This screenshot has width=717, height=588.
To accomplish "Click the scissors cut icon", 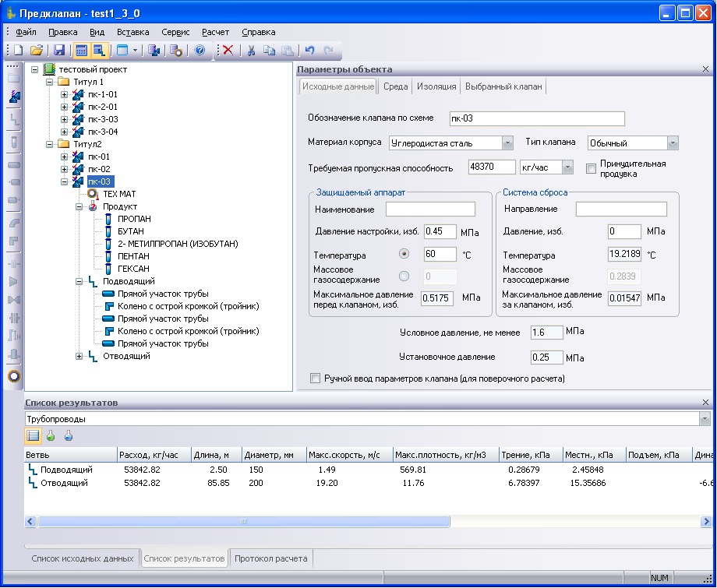I will click(x=251, y=51).
